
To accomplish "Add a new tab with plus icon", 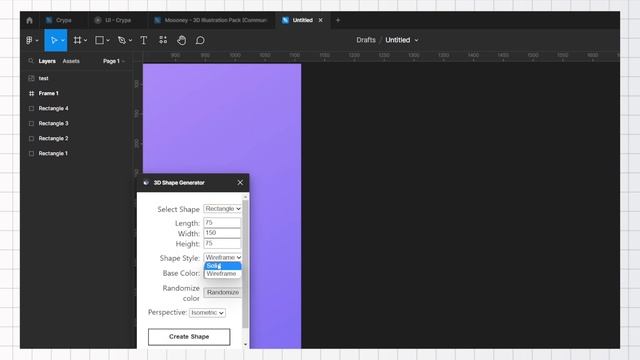I will (338, 20).
